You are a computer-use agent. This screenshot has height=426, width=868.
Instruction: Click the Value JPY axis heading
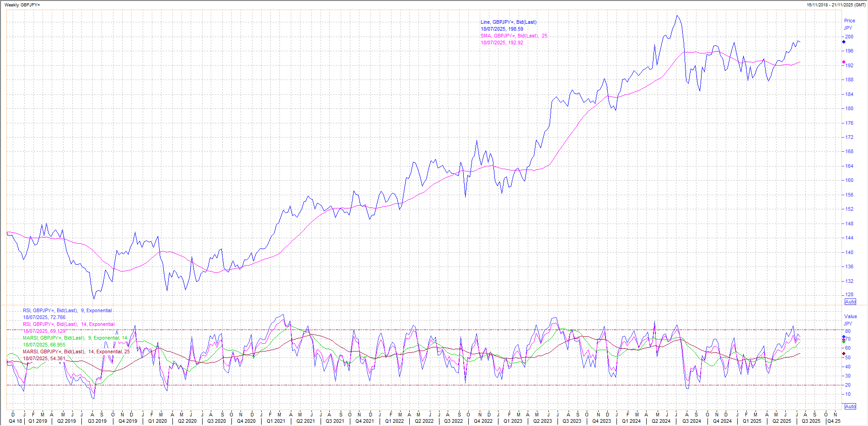point(850,320)
